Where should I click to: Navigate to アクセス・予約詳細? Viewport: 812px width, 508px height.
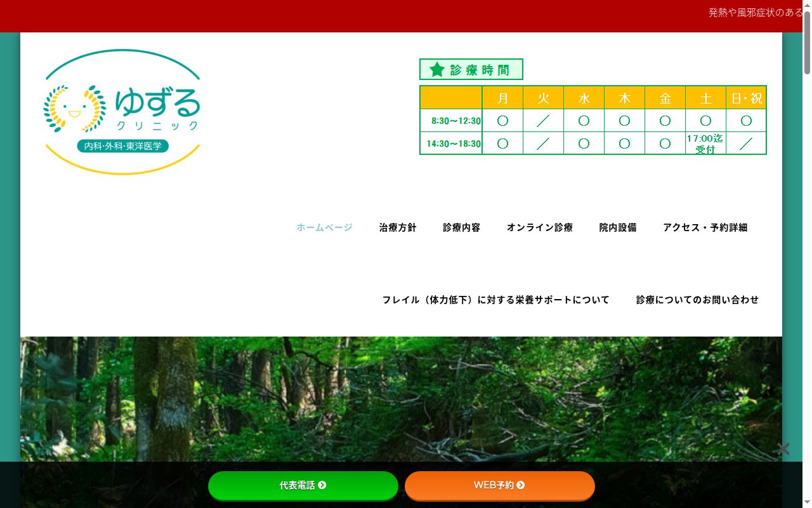(x=705, y=227)
